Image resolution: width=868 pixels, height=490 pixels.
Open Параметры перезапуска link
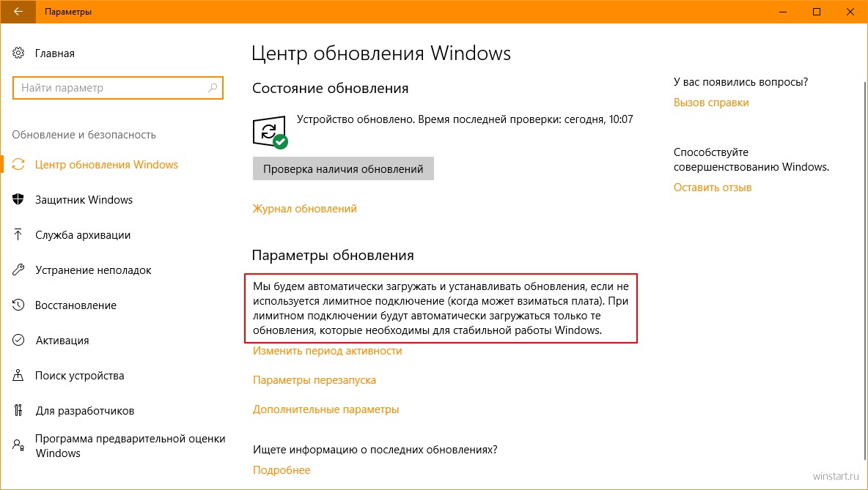coord(315,380)
